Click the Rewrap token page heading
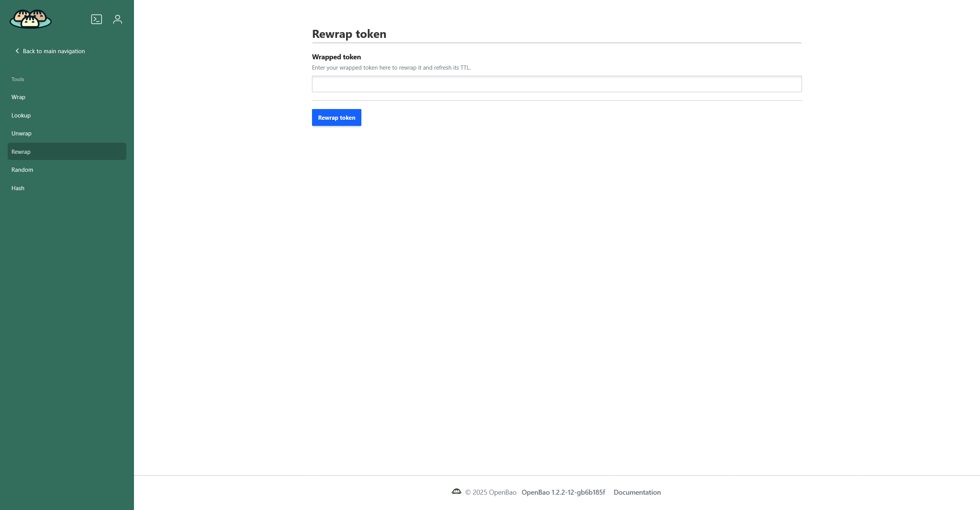The width and height of the screenshot is (980, 510). 349,34
